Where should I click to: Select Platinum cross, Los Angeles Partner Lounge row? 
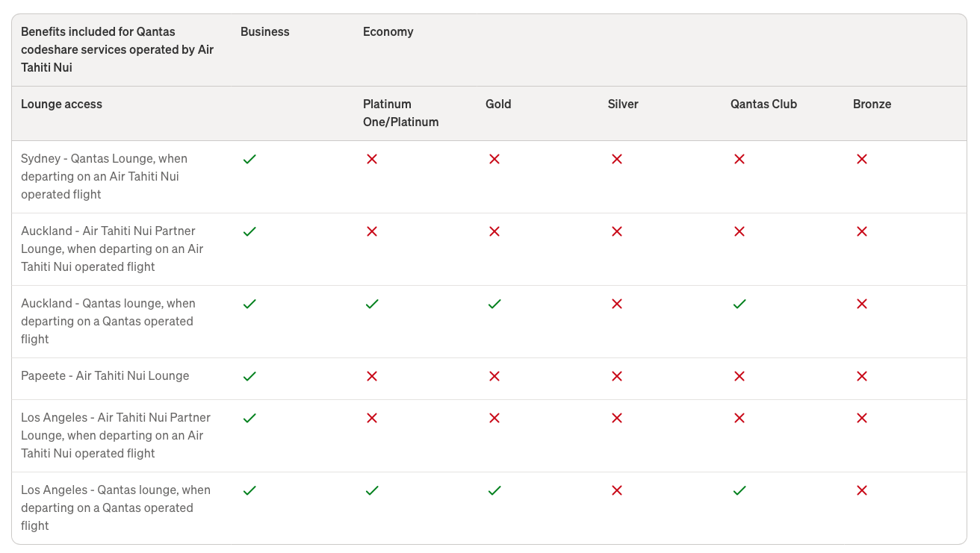click(x=372, y=418)
